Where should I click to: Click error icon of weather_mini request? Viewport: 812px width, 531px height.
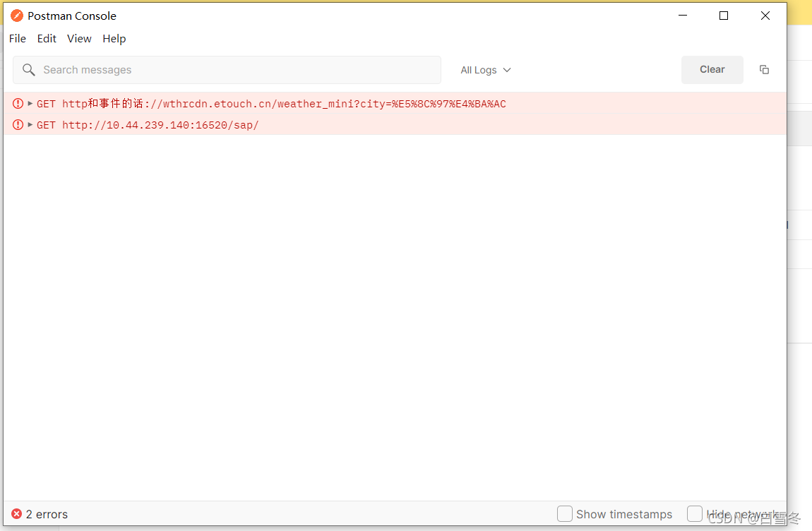click(18, 104)
